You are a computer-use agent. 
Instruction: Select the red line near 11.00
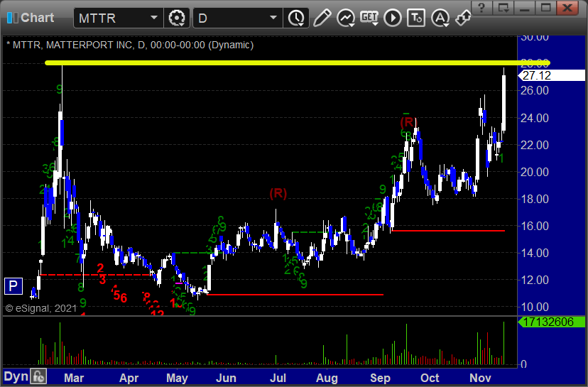[295, 295]
